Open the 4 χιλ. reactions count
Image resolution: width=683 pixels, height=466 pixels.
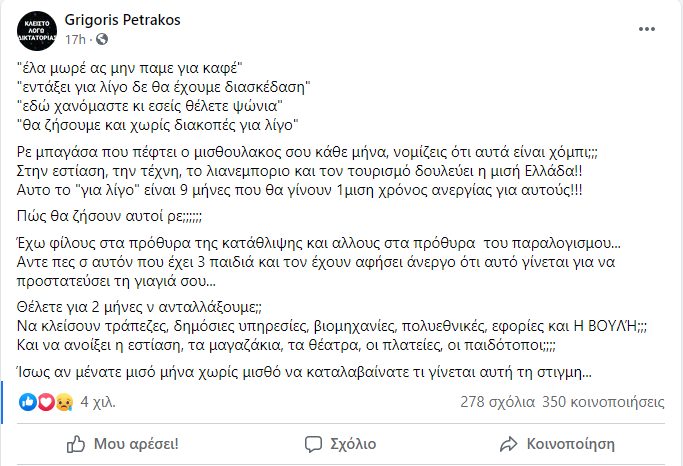pyautogui.click(x=96, y=402)
